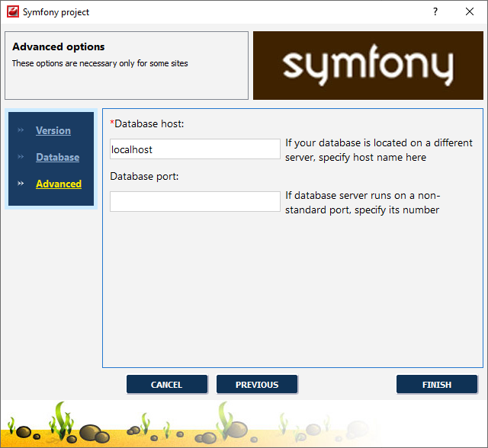
Task: Focus the Database host input field
Action: coord(195,149)
